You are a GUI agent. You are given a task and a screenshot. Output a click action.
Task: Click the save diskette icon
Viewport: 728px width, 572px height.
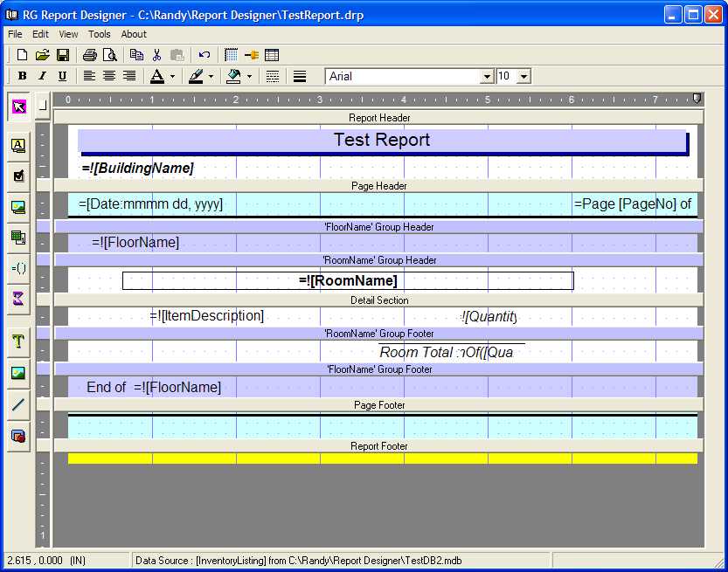click(63, 55)
